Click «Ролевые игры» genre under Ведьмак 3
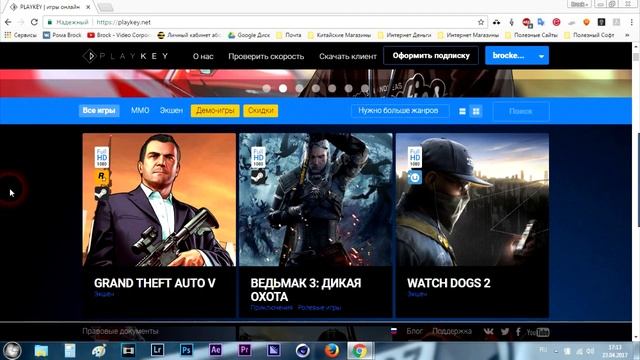 pyautogui.click(x=319, y=308)
